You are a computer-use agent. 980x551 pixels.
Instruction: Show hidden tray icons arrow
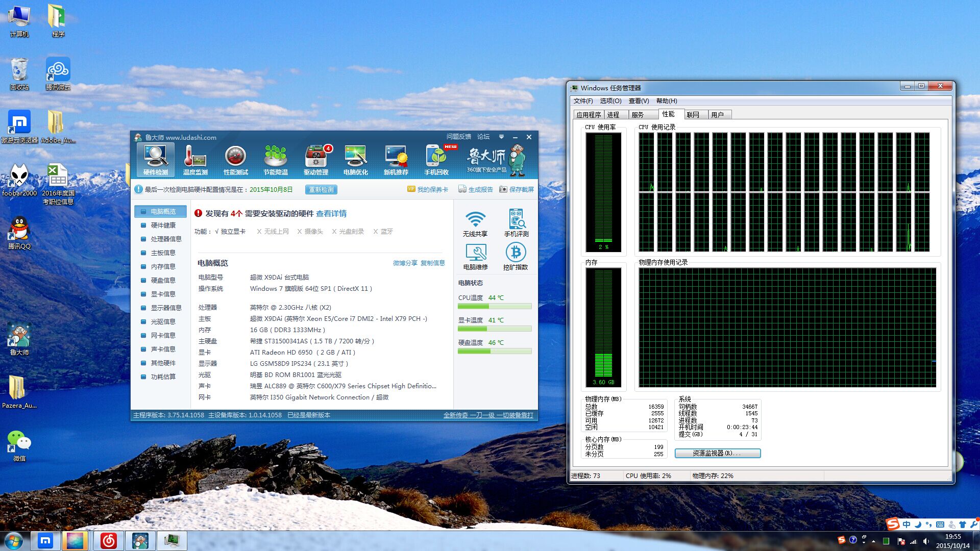point(873,541)
